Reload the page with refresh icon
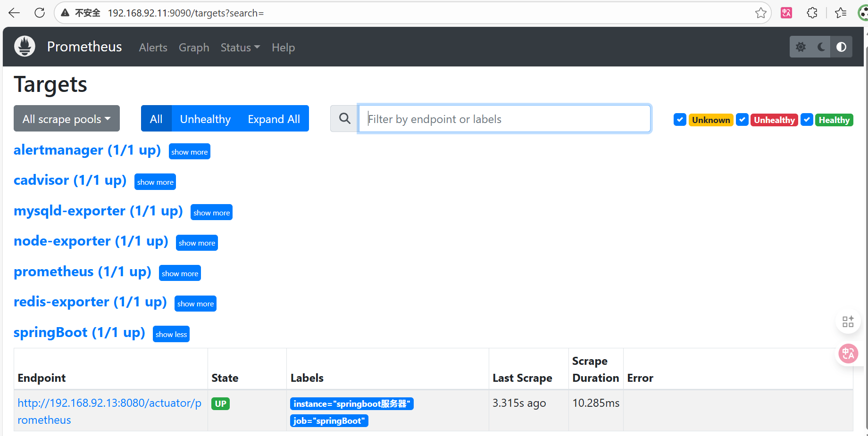 (x=40, y=13)
